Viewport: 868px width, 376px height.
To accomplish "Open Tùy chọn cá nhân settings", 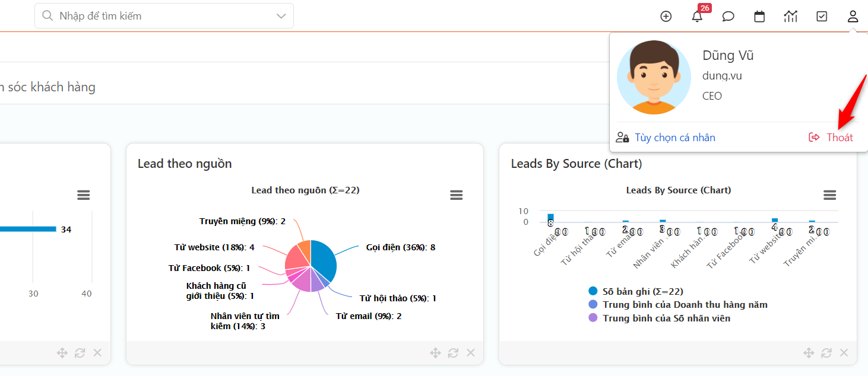I will 674,138.
